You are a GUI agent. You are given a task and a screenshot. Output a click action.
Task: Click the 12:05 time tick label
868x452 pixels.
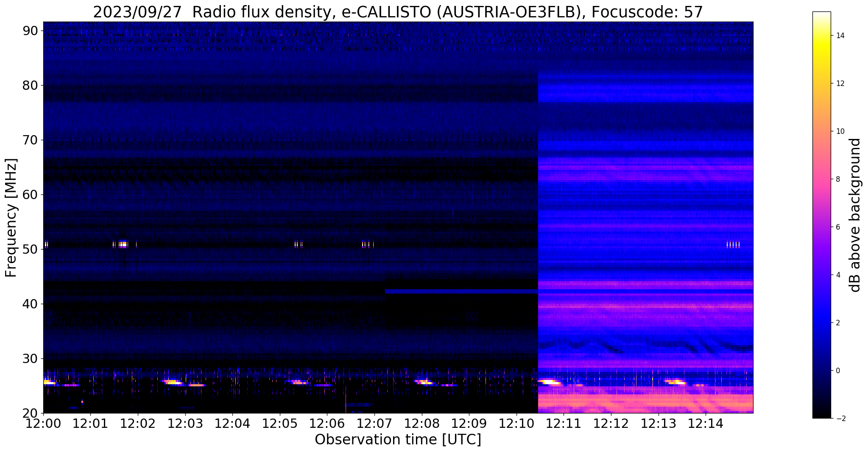click(x=280, y=423)
